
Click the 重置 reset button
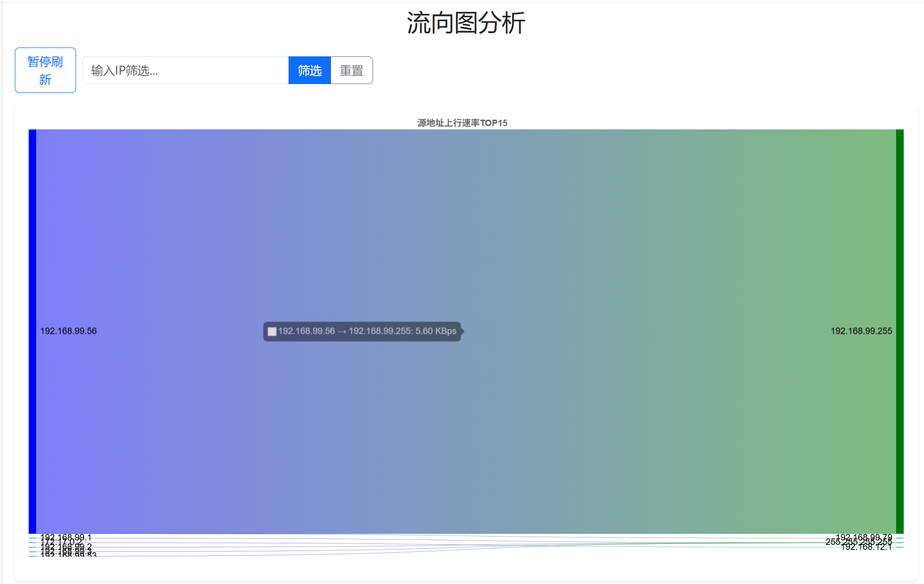point(351,70)
